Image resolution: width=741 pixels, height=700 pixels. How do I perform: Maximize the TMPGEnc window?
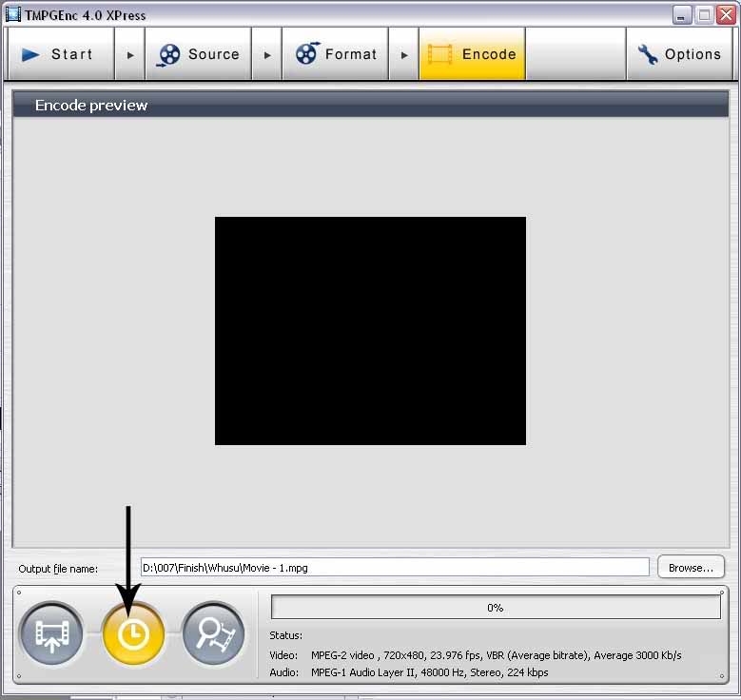(x=704, y=15)
